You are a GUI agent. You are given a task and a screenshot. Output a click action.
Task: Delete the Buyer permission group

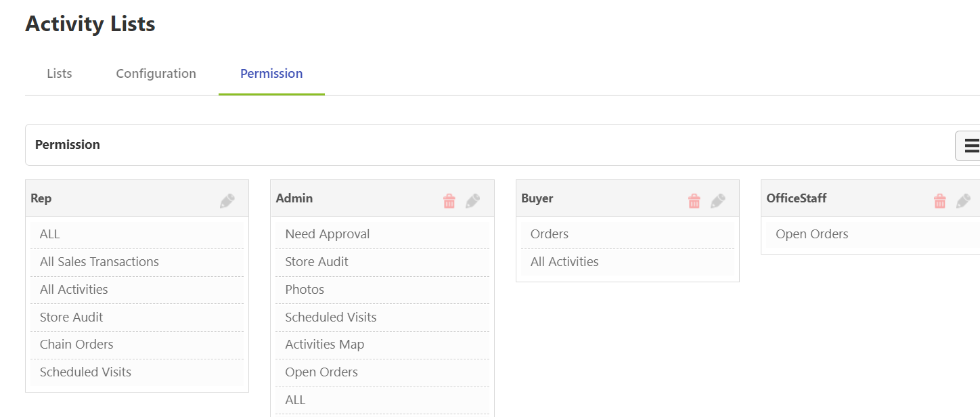(694, 199)
